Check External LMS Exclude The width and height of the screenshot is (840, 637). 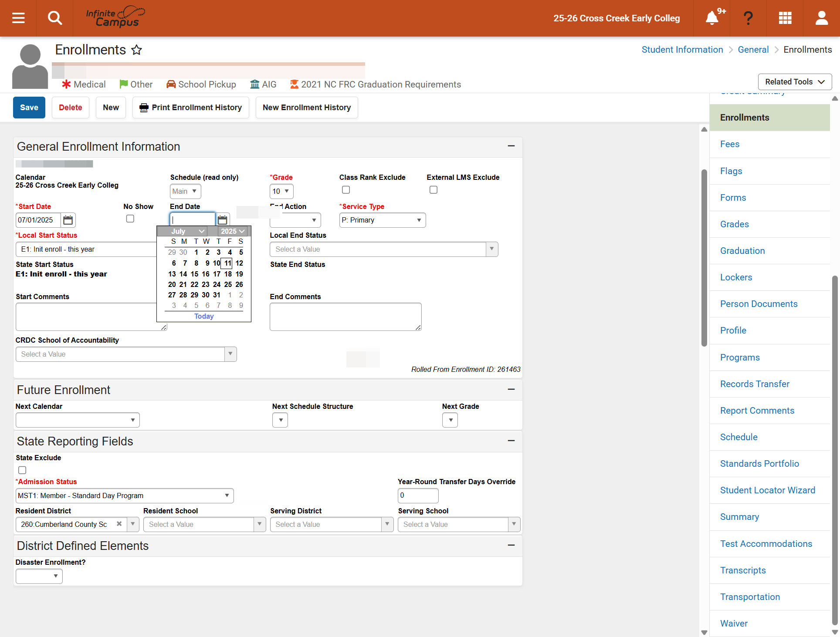[434, 190]
